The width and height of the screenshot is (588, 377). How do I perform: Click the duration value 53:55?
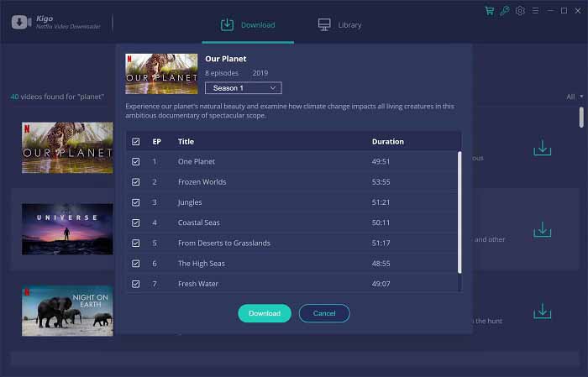coord(381,181)
